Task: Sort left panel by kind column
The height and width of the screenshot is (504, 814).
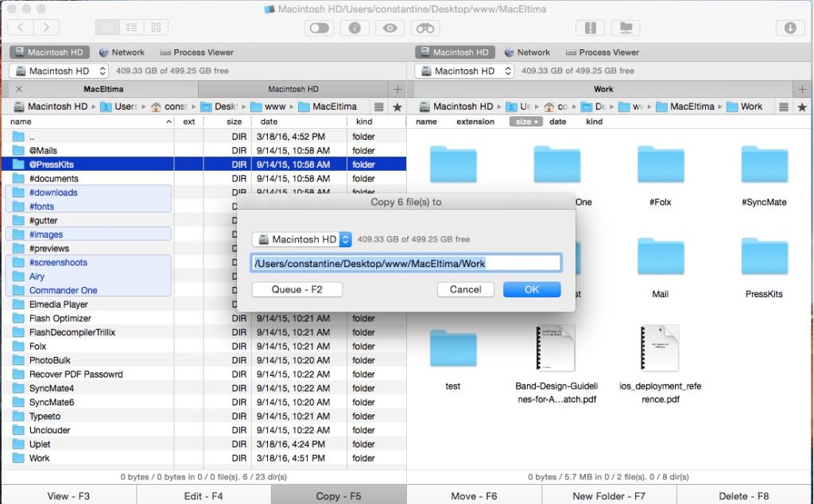Action: 376,122
